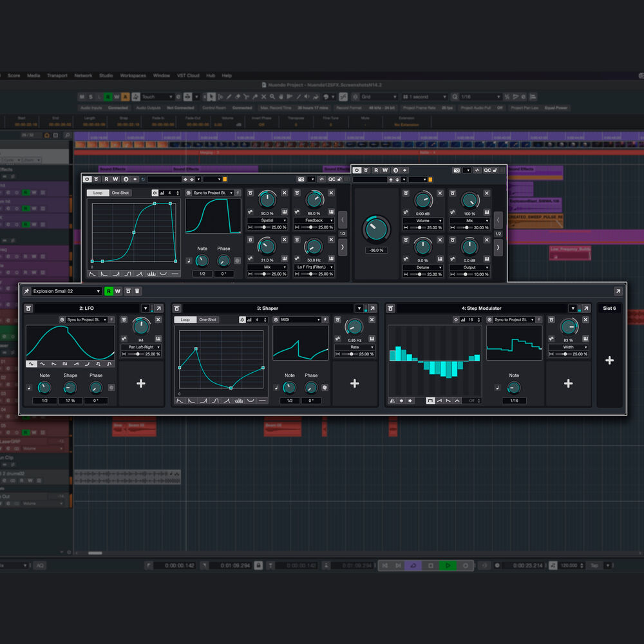This screenshot has height=644, width=644.
Task: Go to next page arrow in Shaper panel
Action: click(343, 246)
